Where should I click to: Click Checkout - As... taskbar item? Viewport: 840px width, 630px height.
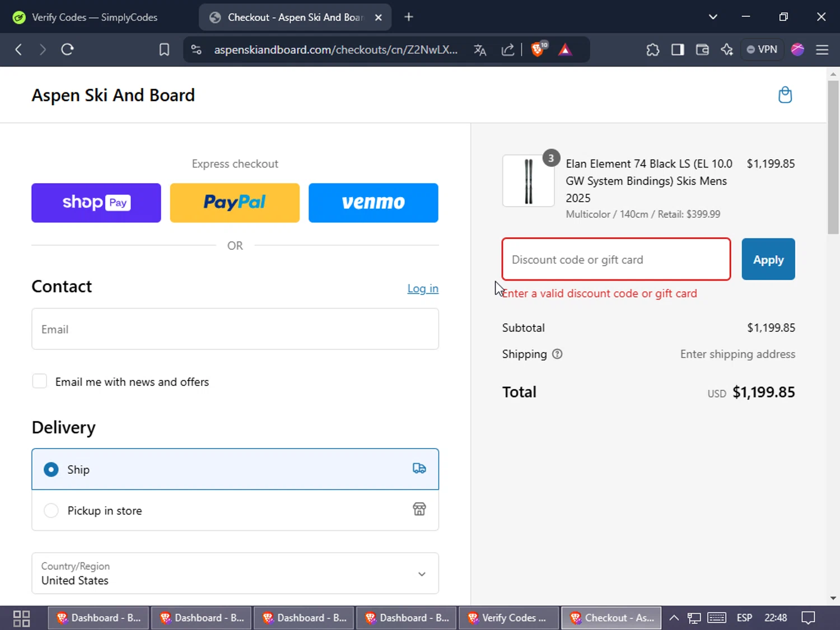[x=612, y=618]
